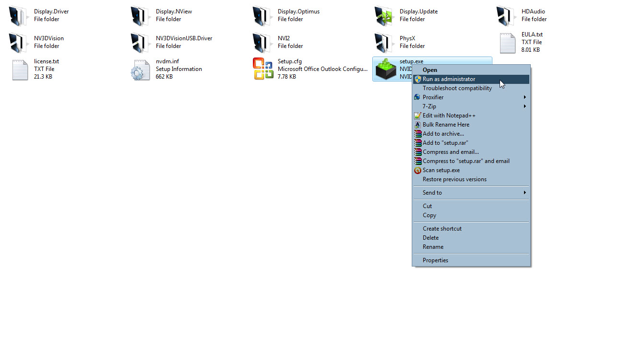This screenshot has height=349, width=644.
Task: Expand the Send to submenu arrow
Action: [525, 193]
